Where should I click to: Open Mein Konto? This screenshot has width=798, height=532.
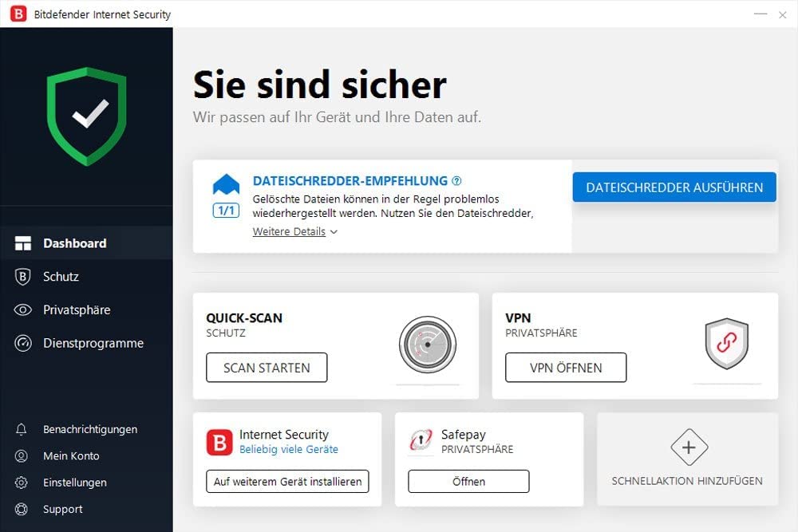pyautogui.click(x=86, y=455)
